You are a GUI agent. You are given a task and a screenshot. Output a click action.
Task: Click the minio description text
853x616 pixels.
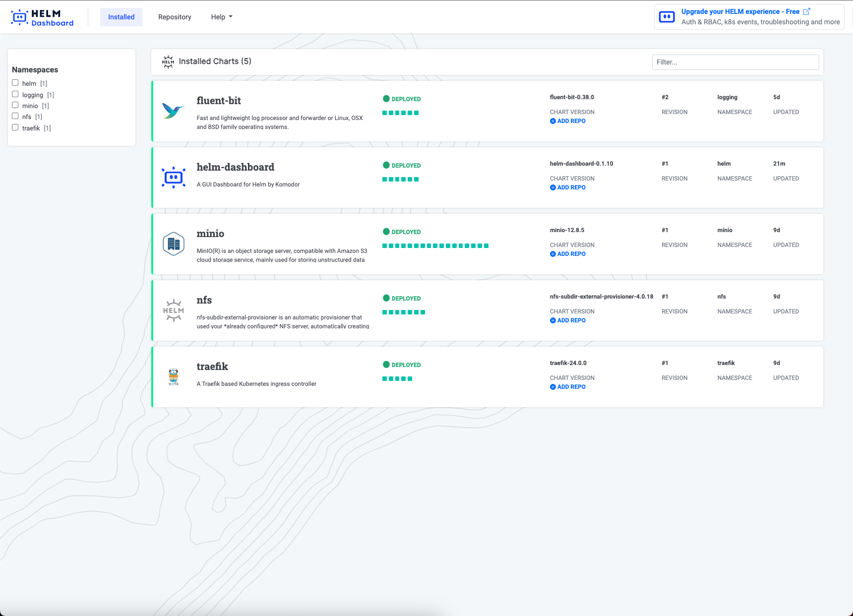click(x=282, y=255)
